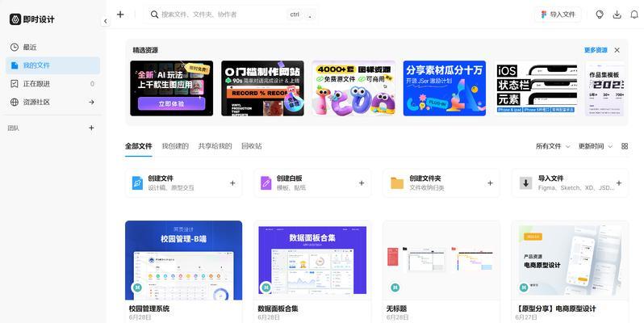644x323 pixels.
Task: Click plus icon on 导入文件 card
Action: (619, 182)
